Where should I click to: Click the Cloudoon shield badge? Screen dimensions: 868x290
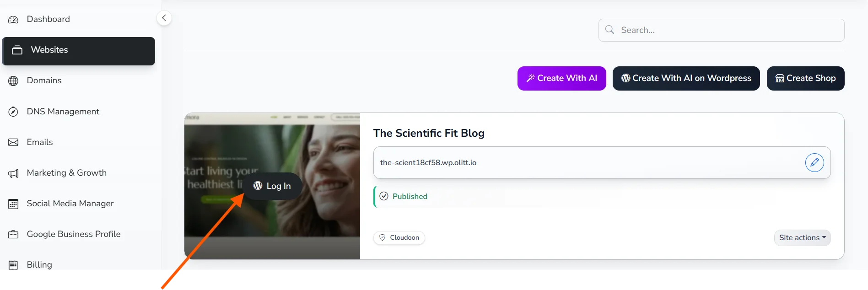pos(399,238)
